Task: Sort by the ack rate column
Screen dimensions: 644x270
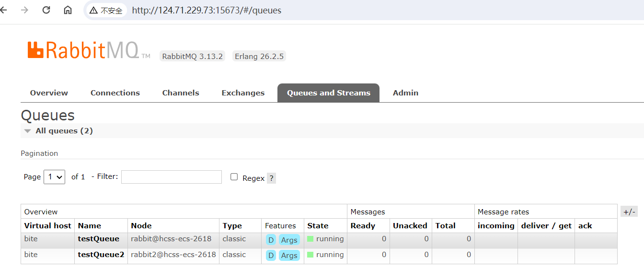Action: pyautogui.click(x=585, y=226)
